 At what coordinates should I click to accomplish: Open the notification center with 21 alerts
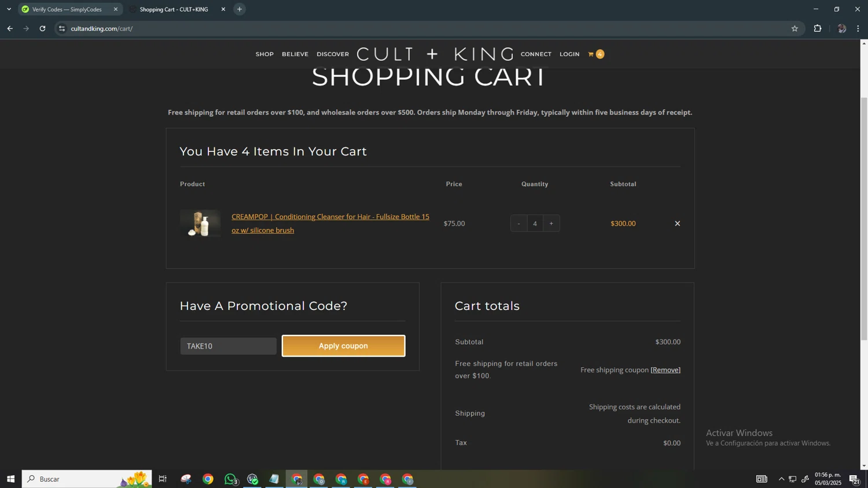point(854,479)
